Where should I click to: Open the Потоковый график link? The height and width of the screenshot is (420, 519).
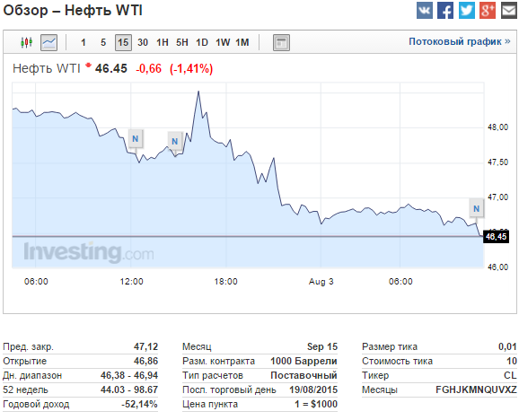[x=460, y=41]
